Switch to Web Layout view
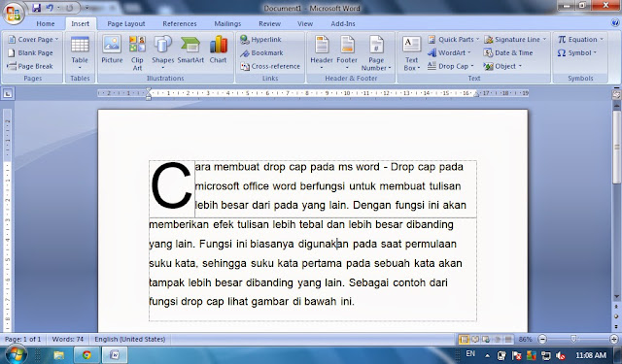This screenshot has width=622, height=364. click(x=486, y=340)
